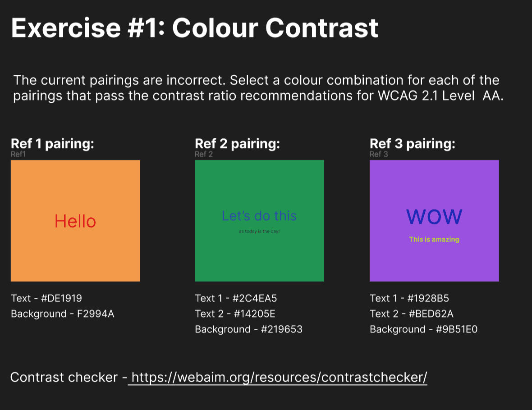The width and height of the screenshot is (532, 410).
Task: Click the small grey "Ref 3" frame label
Action: click(x=378, y=155)
